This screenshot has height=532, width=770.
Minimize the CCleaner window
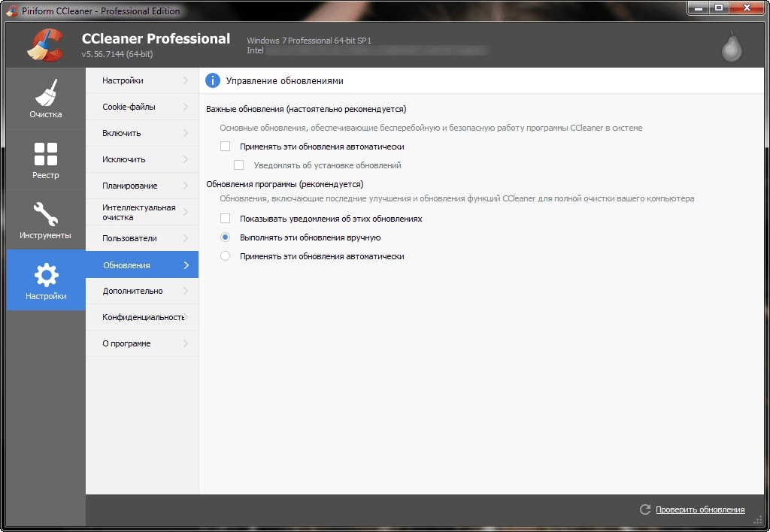699,8
